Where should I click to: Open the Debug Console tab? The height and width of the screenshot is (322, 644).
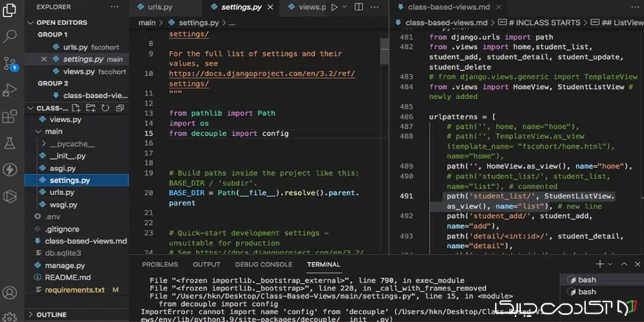263,264
